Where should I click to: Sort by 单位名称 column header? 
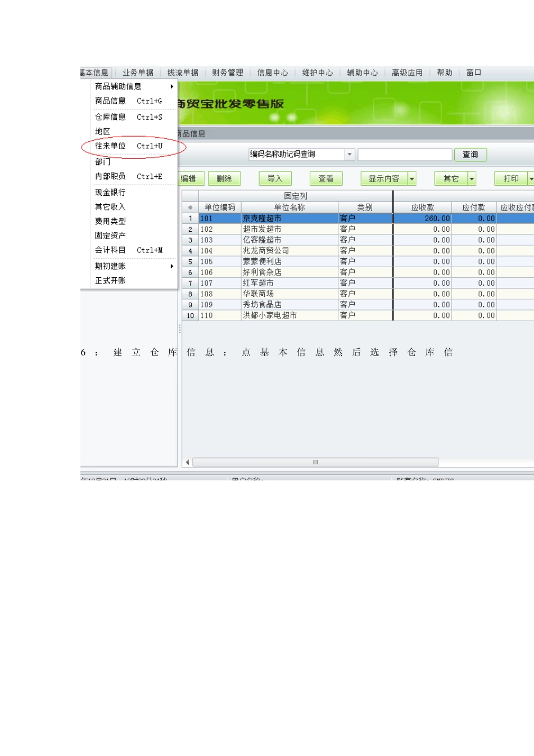289,207
